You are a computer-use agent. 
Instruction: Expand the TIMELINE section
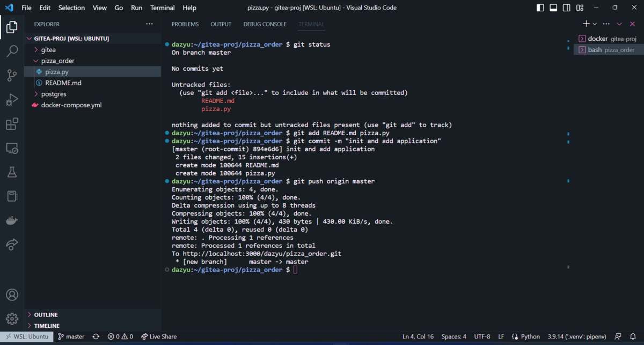92,326
